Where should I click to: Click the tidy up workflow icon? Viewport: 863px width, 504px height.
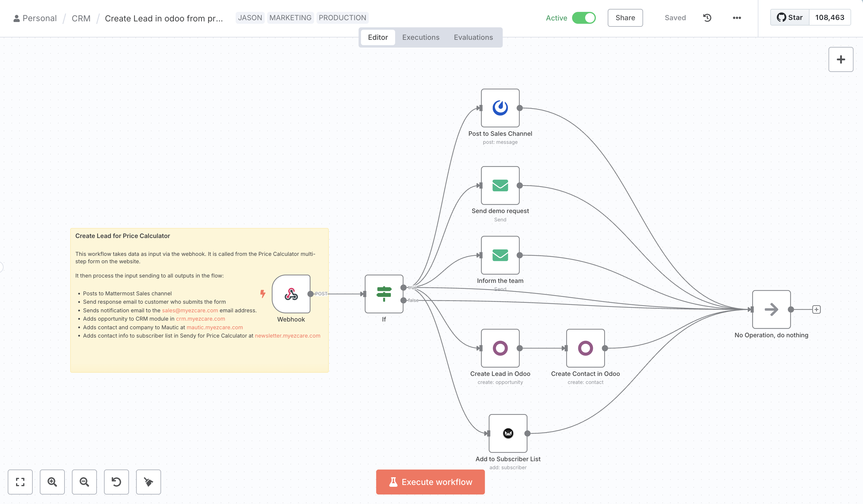pyautogui.click(x=148, y=482)
